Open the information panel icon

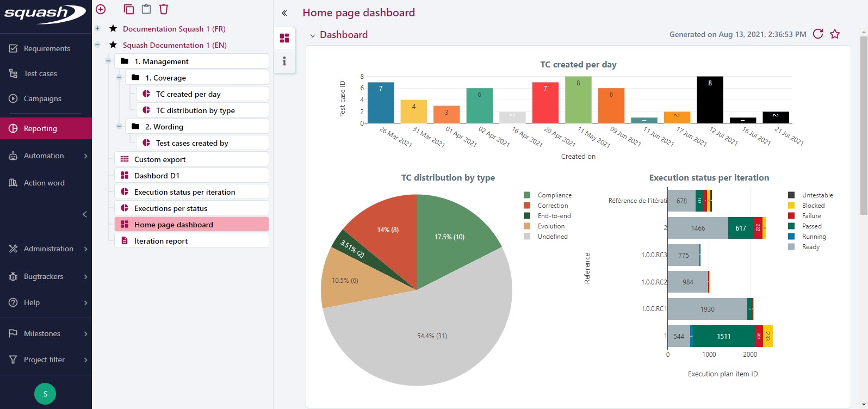pos(284,61)
